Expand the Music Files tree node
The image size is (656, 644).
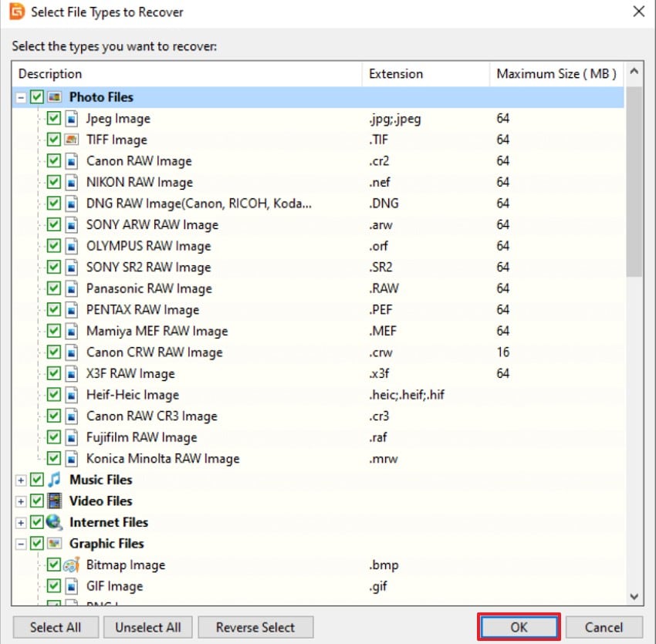[21, 480]
